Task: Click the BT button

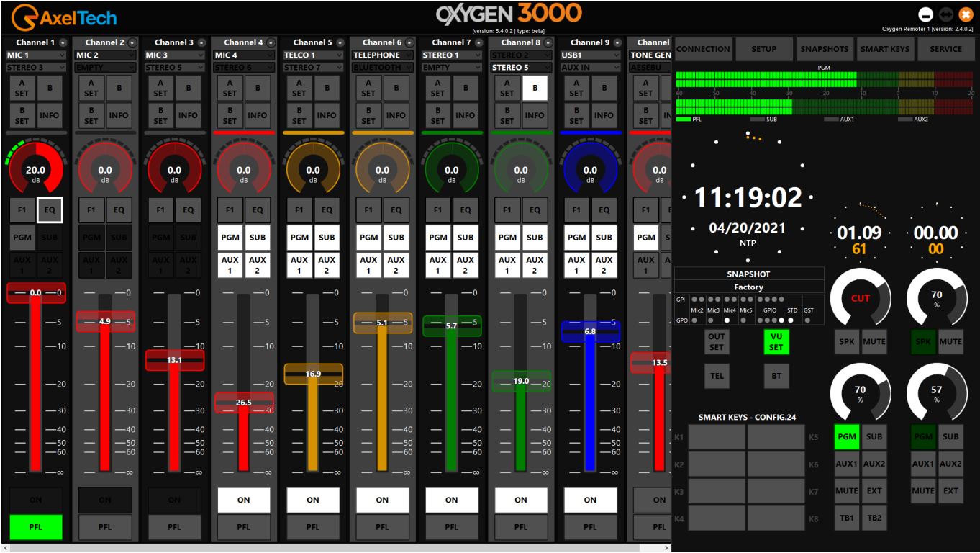Action: coord(776,376)
